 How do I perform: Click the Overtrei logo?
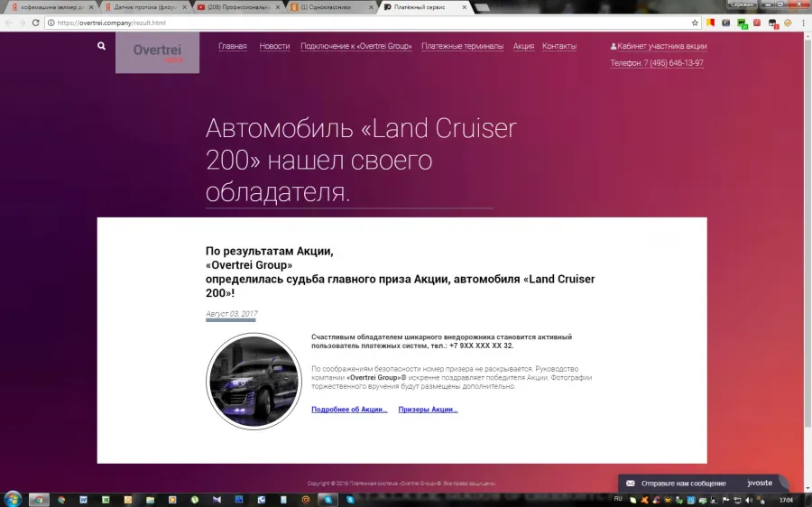157,52
